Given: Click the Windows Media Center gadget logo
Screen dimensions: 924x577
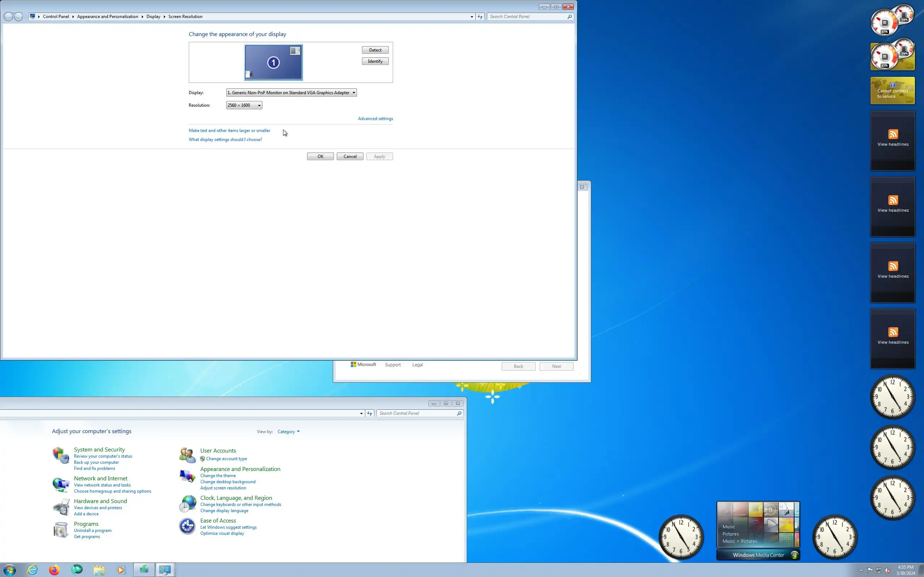Looking at the screenshot, I should [x=794, y=555].
